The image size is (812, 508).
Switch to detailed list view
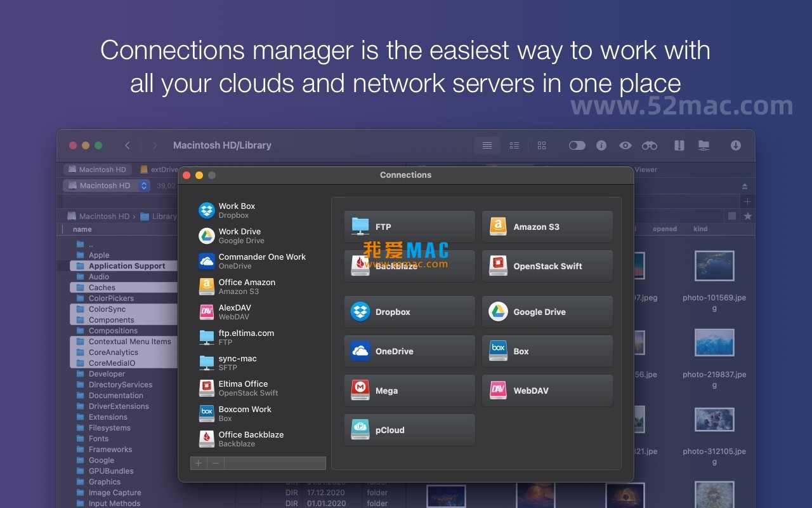click(x=514, y=145)
